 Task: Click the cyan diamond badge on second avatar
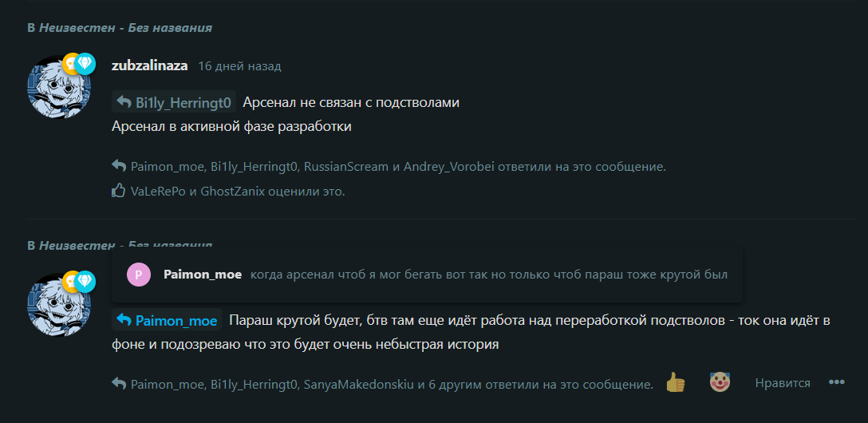pos(85,281)
